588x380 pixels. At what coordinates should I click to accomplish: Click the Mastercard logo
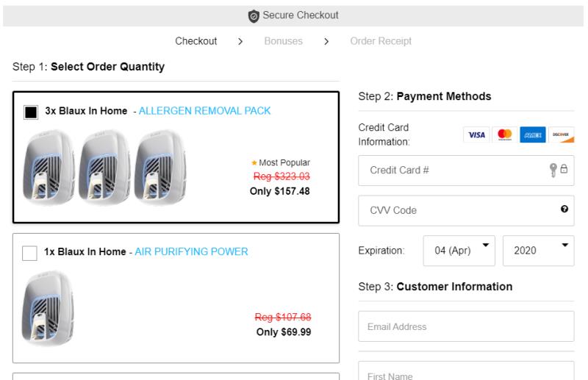503,135
